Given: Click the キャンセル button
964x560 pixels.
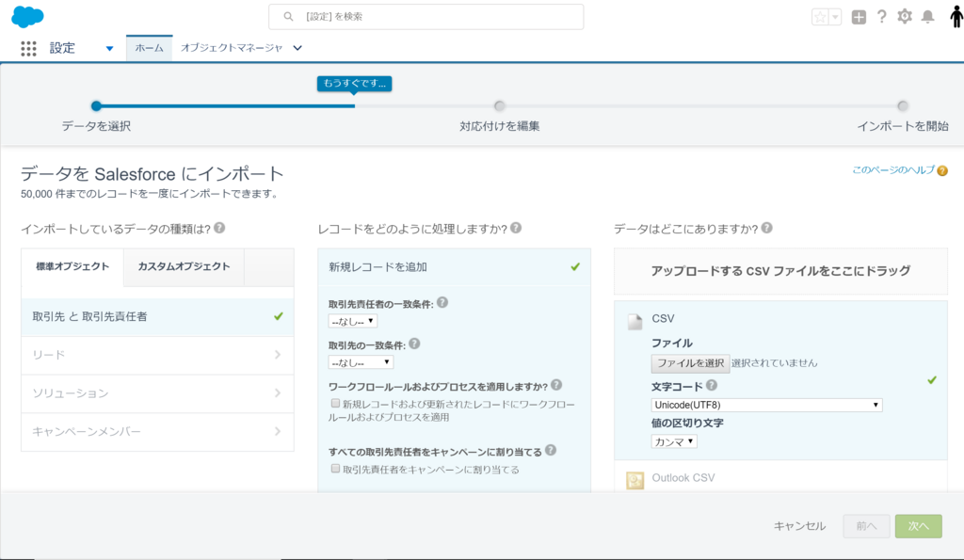Looking at the screenshot, I should point(799,526).
